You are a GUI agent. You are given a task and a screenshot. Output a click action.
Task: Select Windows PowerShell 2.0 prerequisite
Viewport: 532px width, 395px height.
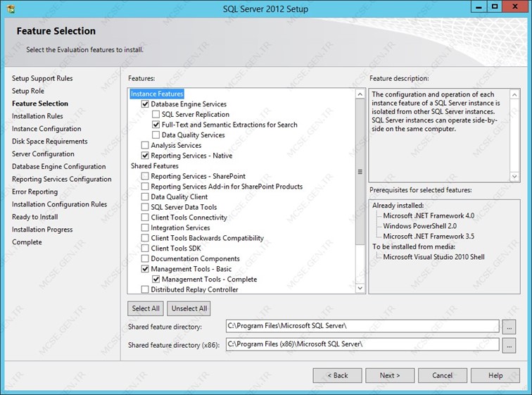click(419, 226)
